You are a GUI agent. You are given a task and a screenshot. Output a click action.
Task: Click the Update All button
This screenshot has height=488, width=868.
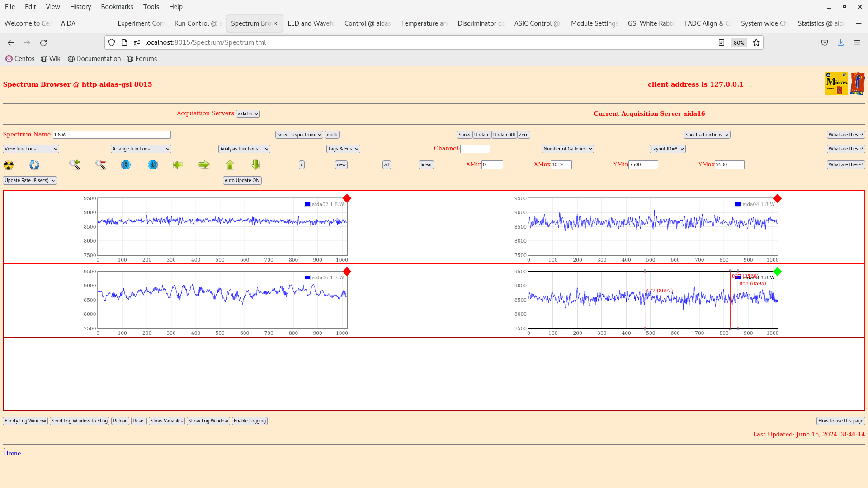[504, 135]
